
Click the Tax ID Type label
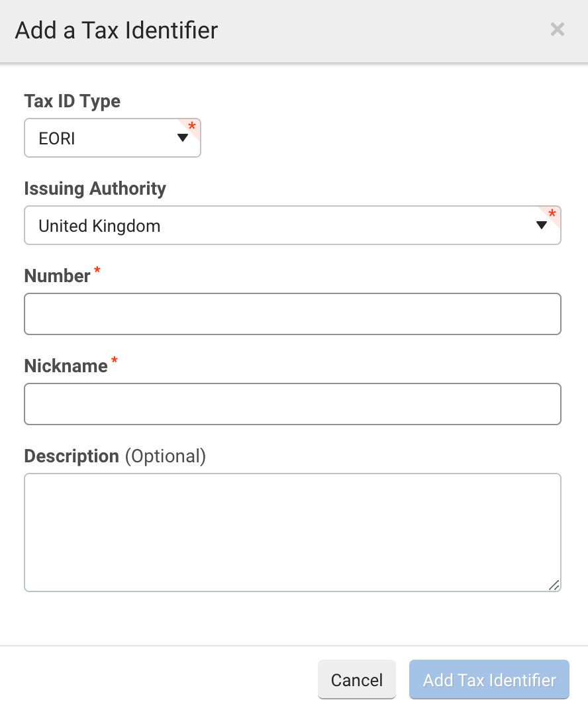click(x=72, y=101)
